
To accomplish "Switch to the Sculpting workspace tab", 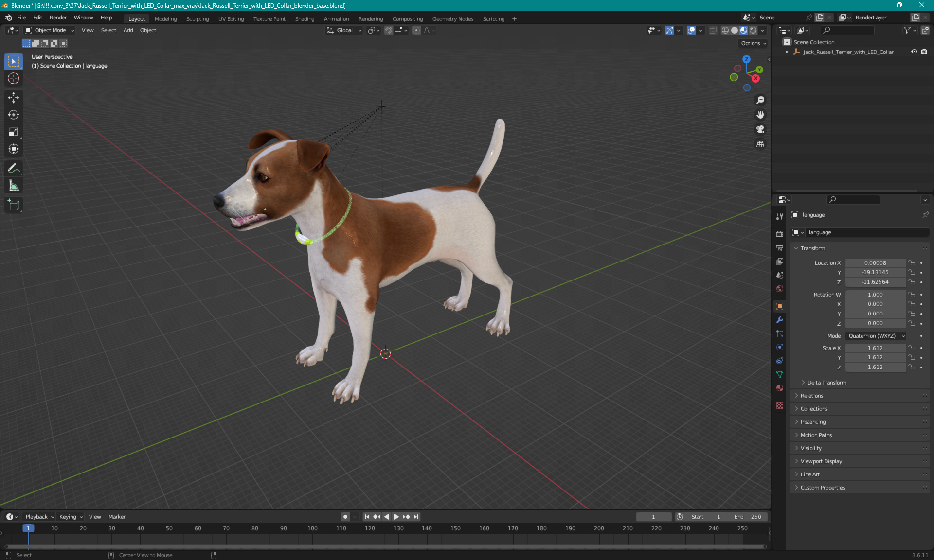I will tap(197, 19).
